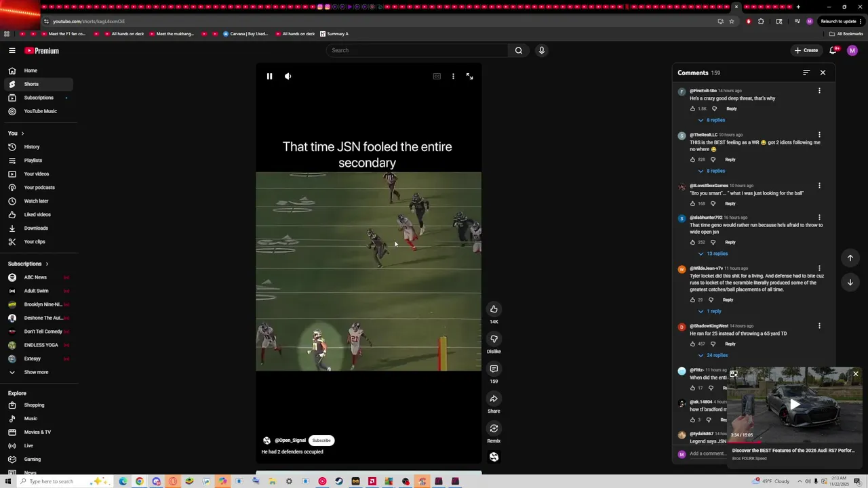Image resolution: width=868 pixels, height=488 pixels.
Task: Open the @Open_Signal channel link
Action: 290,441
